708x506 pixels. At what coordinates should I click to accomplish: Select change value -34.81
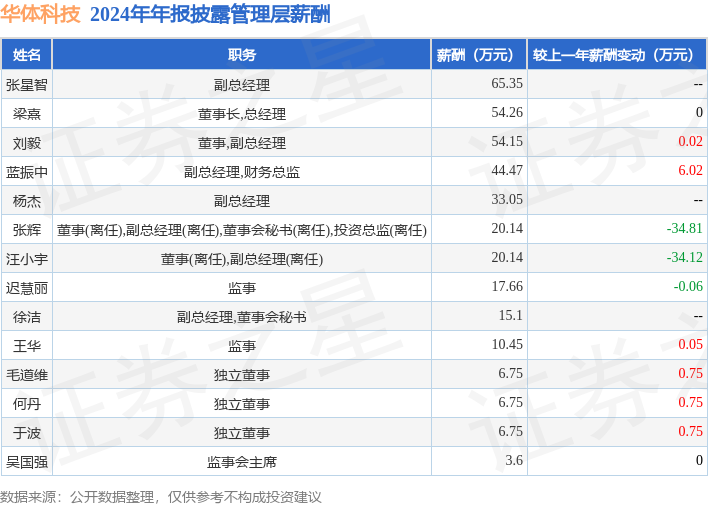click(685, 228)
